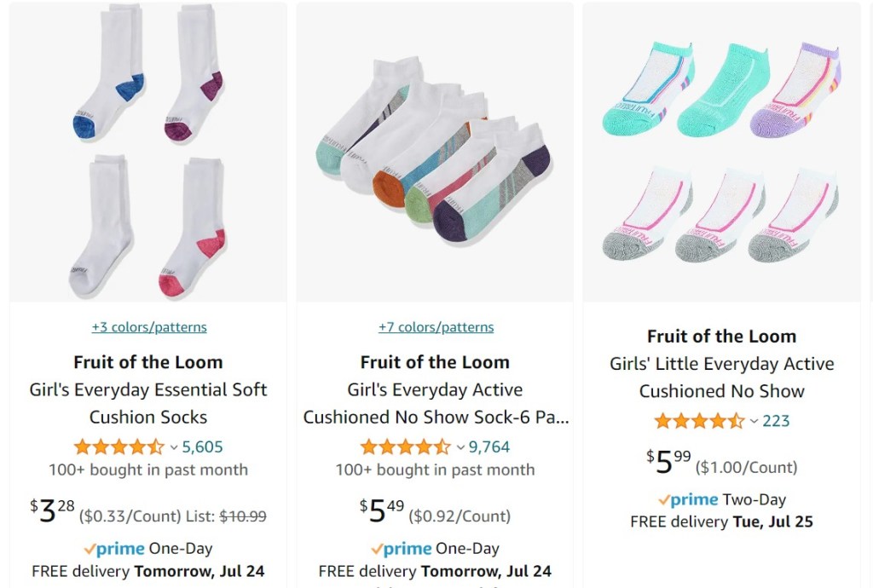Open Girls' Little Everyday Active Cushioned title
873x588 pixels.
pos(721,378)
